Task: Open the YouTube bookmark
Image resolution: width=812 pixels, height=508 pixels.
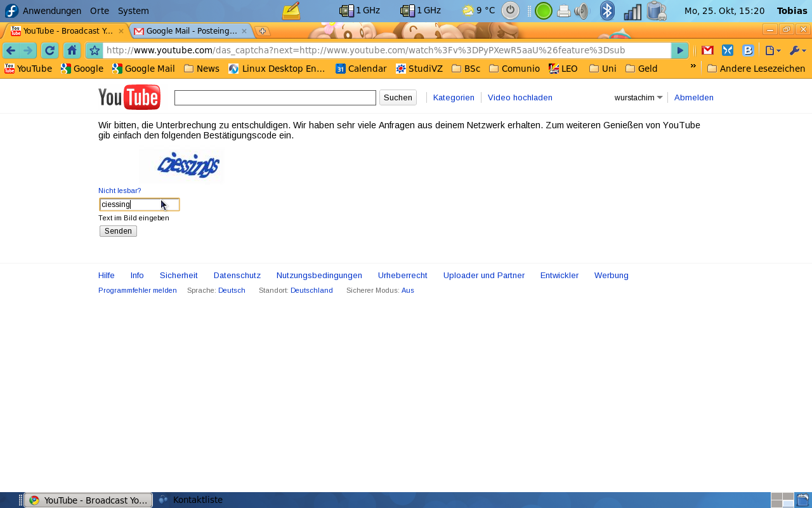Action: 28,69
